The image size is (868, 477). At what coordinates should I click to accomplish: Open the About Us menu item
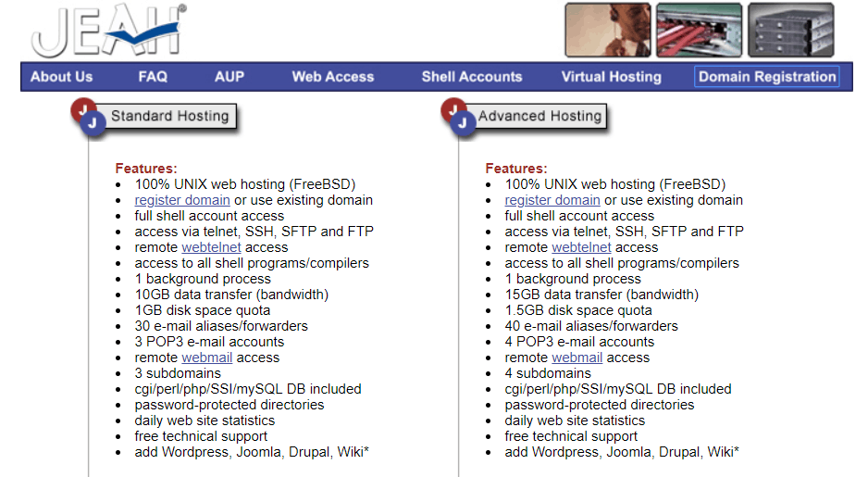(x=61, y=77)
